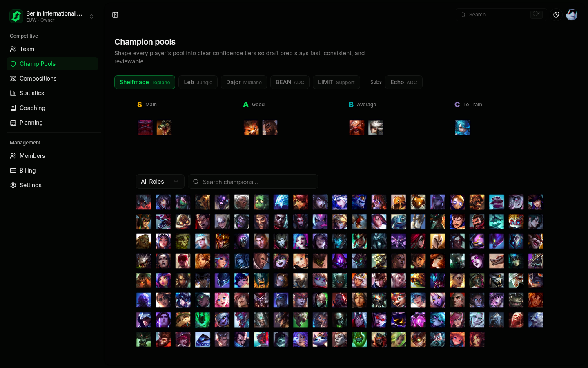The height and width of the screenshot is (368, 588).
Task: Open the user avatar menu
Action: (572, 15)
